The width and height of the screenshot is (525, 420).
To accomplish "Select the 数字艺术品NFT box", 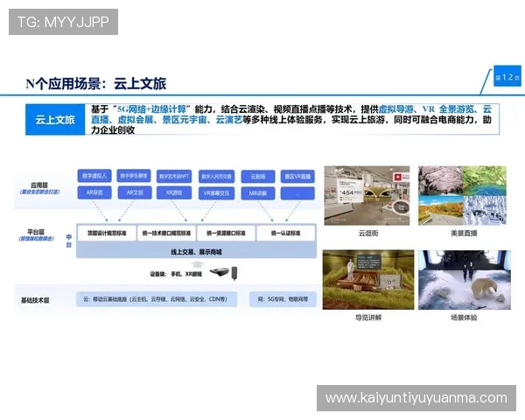I will 174,176.
